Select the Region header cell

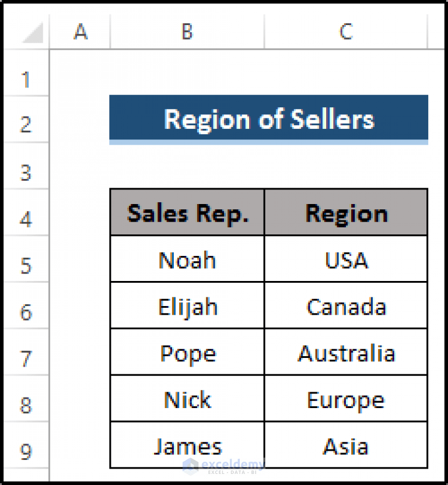345,212
